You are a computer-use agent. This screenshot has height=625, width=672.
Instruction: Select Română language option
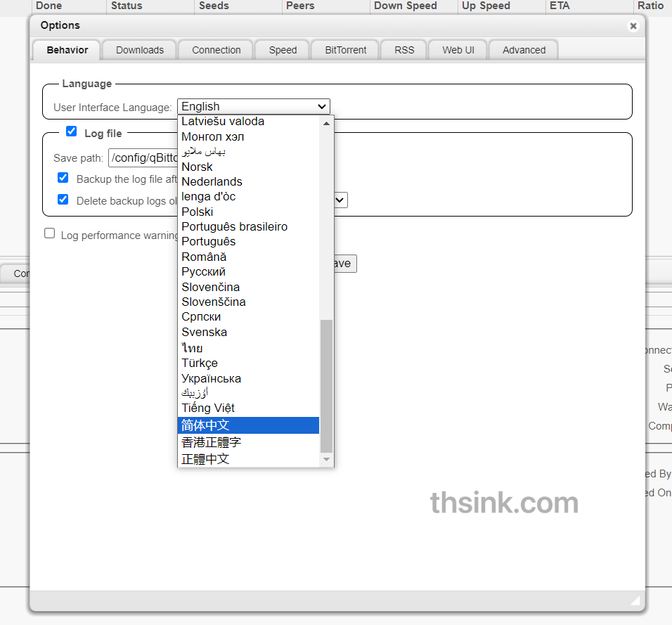tap(248, 257)
